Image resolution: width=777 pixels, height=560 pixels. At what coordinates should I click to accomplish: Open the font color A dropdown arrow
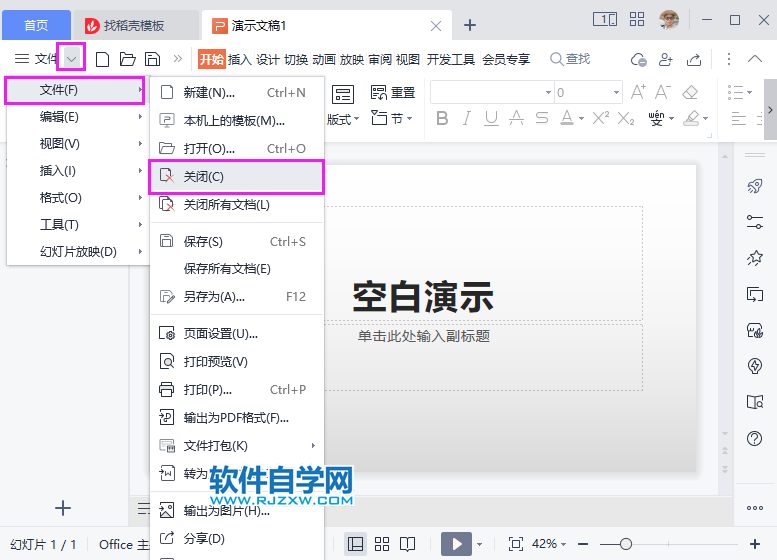point(581,119)
